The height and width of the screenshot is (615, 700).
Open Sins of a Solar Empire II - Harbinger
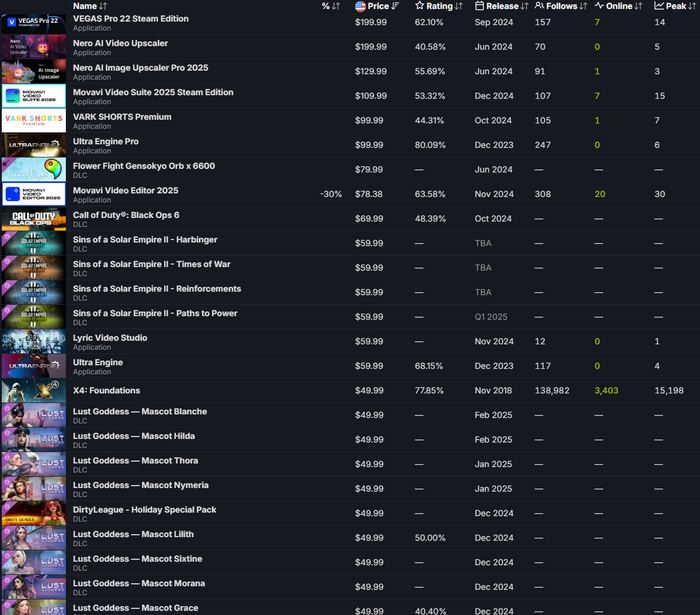[145, 240]
